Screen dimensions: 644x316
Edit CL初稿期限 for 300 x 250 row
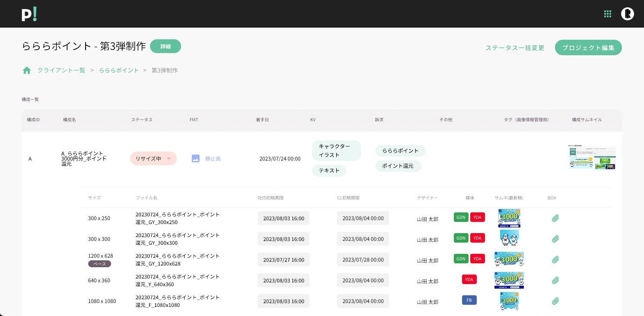coord(363,218)
